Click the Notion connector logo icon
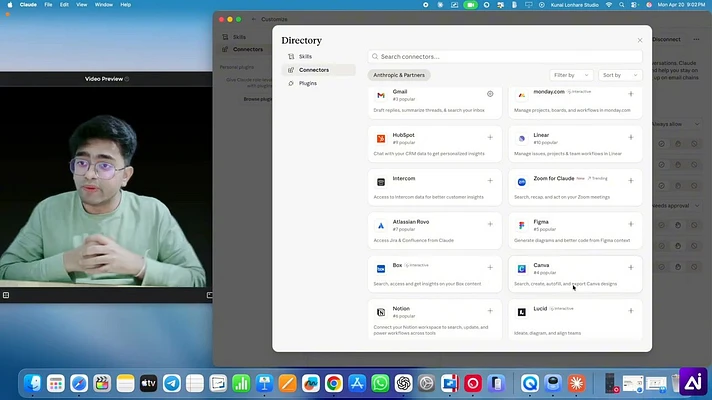 (381, 312)
